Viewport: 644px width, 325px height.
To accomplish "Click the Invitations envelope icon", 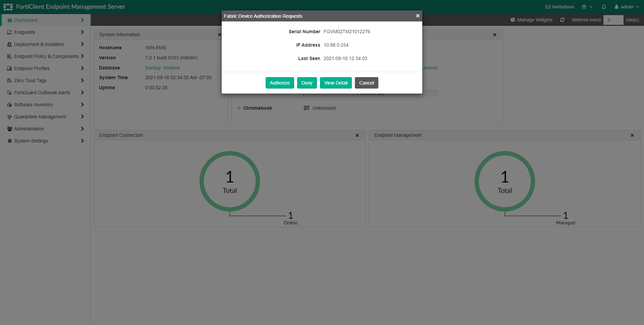I will pyautogui.click(x=548, y=7).
